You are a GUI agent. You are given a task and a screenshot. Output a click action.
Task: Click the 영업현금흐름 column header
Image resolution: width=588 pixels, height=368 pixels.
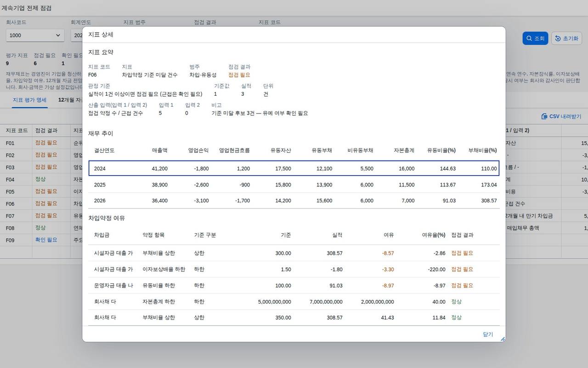234,150
